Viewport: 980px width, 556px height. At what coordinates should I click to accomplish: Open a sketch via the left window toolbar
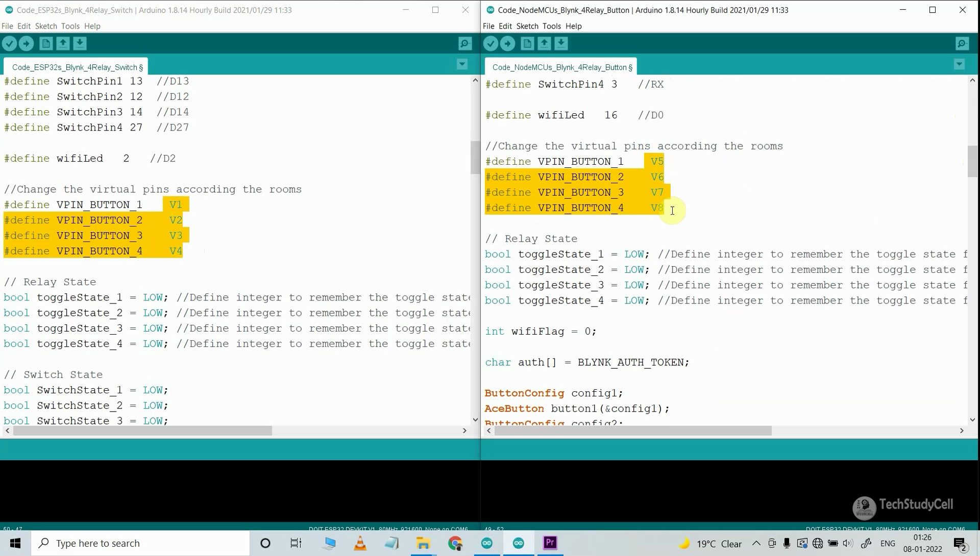coord(62,43)
